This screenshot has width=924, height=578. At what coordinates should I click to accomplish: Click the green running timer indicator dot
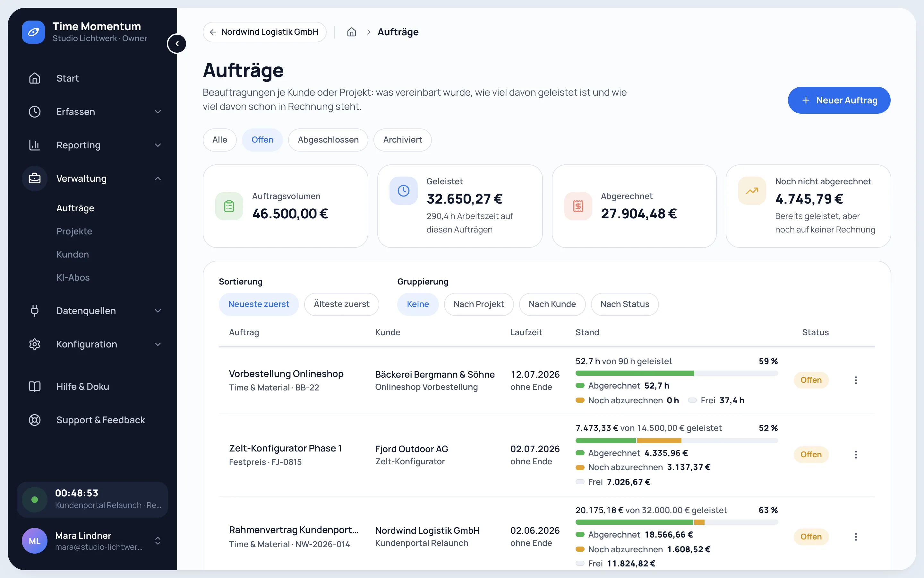[35, 499]
